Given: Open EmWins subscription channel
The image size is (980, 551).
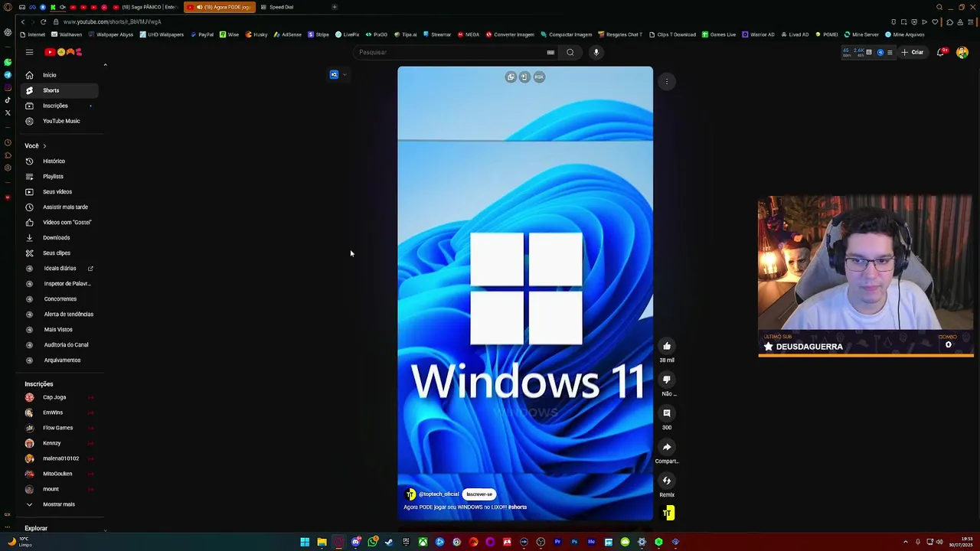Looking at the screenshot, I should click(x=59, y=412).
